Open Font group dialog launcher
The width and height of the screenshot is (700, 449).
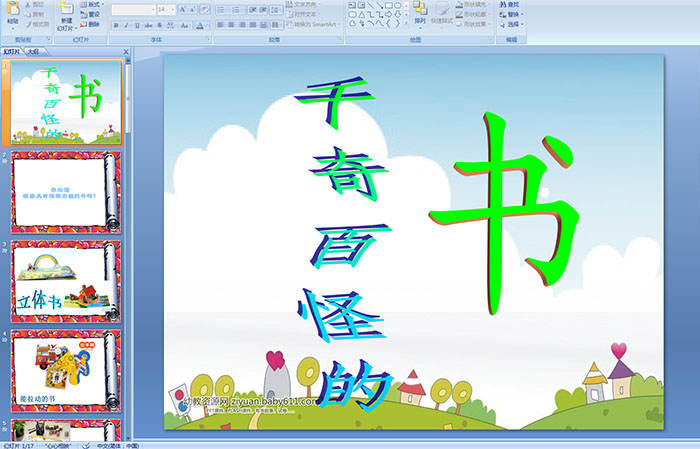(208, 39)
